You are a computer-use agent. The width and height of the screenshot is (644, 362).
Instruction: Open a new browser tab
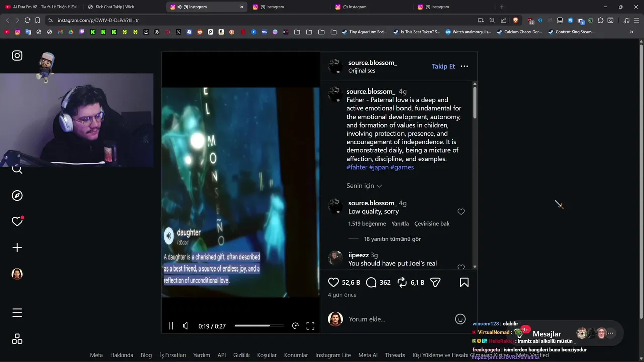pyautogui.click(x=502, y=7)
